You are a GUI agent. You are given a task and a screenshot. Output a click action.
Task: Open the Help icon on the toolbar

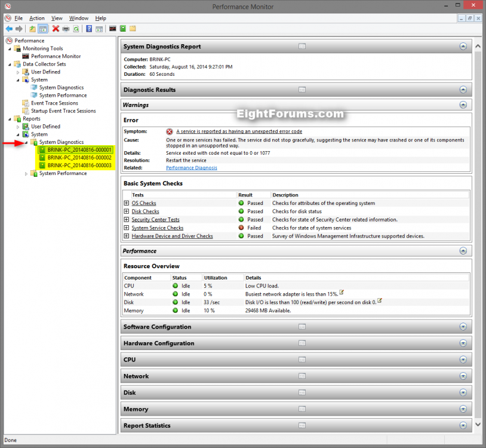point(88,28)
